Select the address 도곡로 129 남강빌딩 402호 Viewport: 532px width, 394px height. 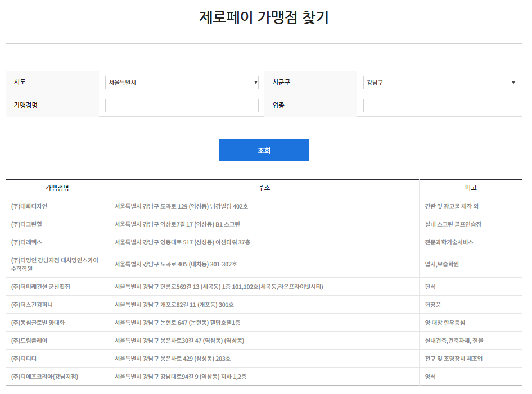click(181, 206)
